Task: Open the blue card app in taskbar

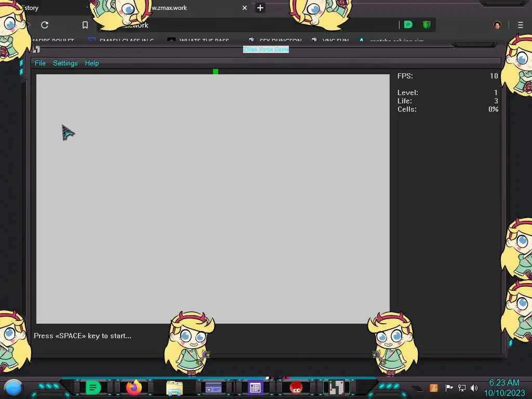Action: click(214, 388)
